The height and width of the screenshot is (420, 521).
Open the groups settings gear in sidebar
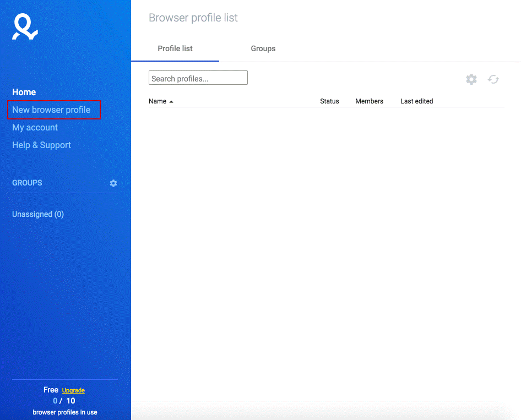pyautogui.click(x=113, y=183)
